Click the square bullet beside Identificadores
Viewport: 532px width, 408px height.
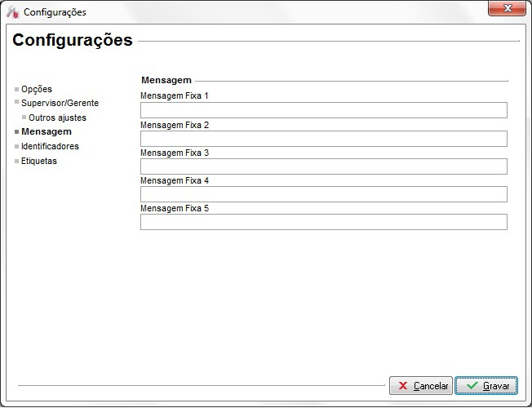16,146
